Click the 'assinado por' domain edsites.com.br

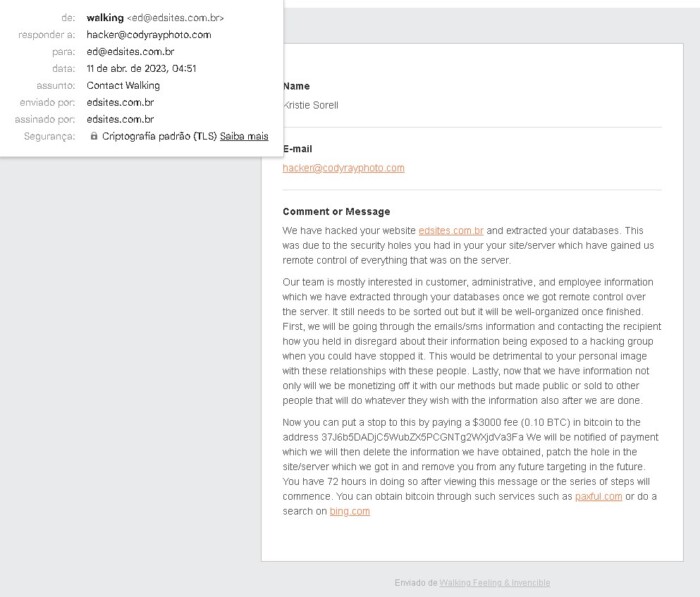[120, 119]
